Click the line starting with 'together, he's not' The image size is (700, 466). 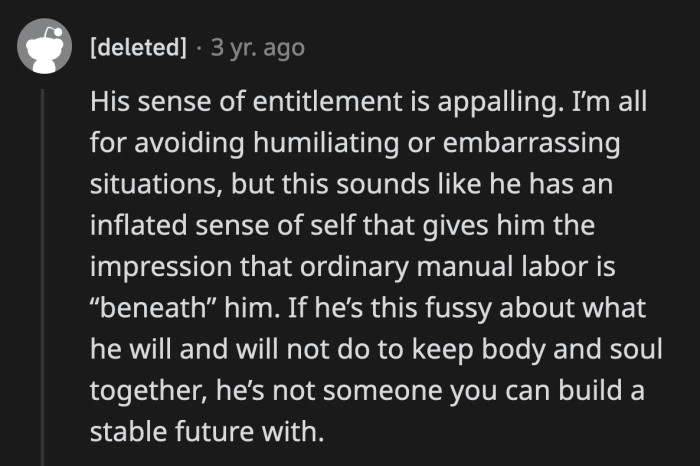click(367, 391)
